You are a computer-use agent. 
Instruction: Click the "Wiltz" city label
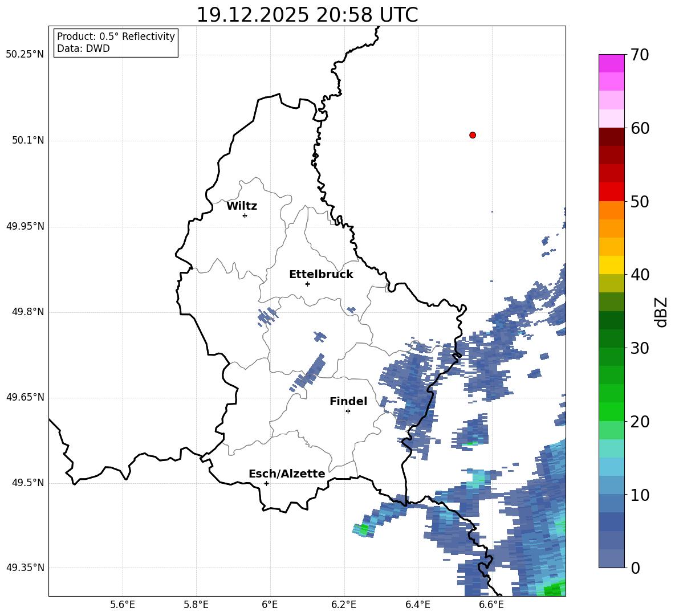coord(242,206)
